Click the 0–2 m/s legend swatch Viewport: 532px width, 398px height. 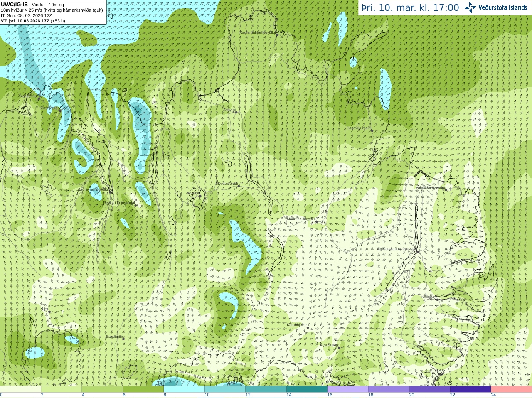coord(20,389)
